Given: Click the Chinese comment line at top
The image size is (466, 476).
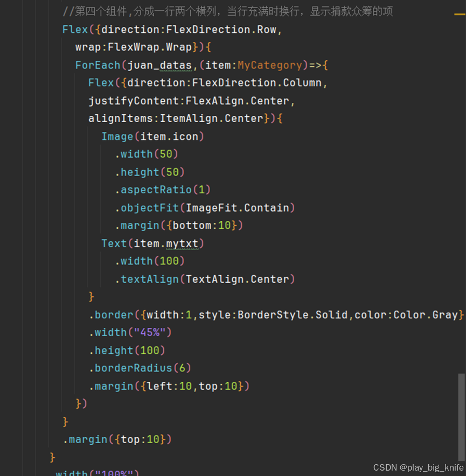Looking at the screenshot, I should (x=227, y=11).
